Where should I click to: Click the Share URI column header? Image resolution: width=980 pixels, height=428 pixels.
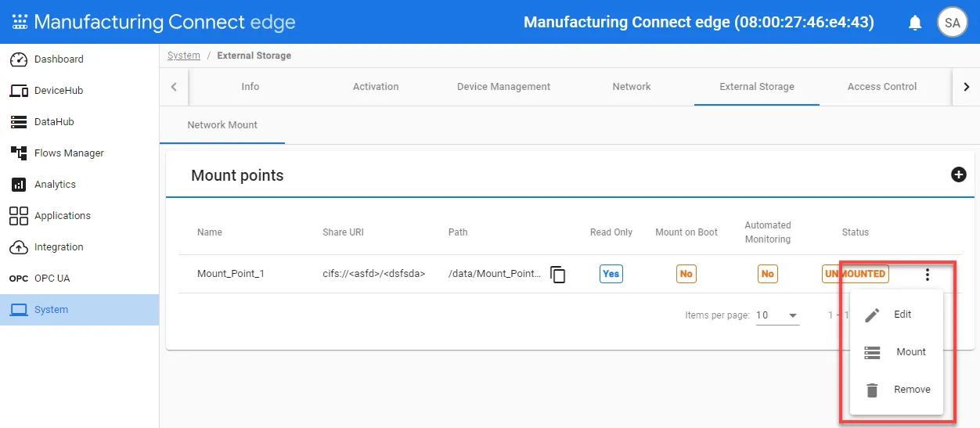(343, 232)
